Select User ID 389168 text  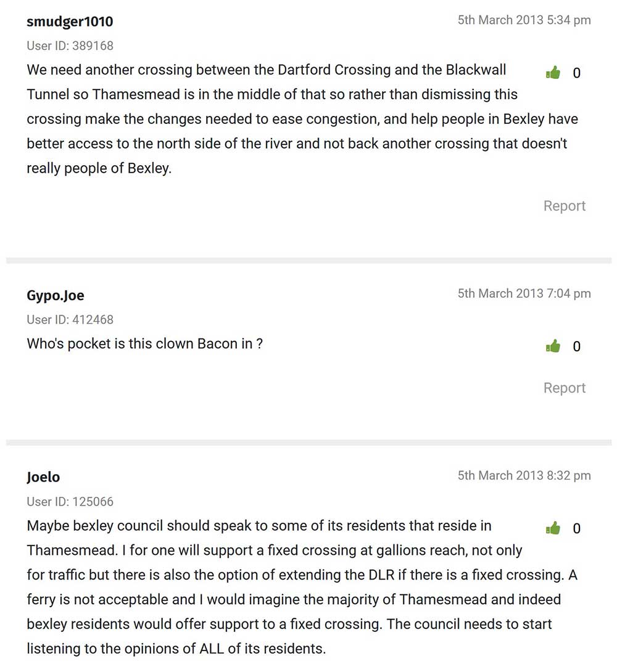[70, 46]
